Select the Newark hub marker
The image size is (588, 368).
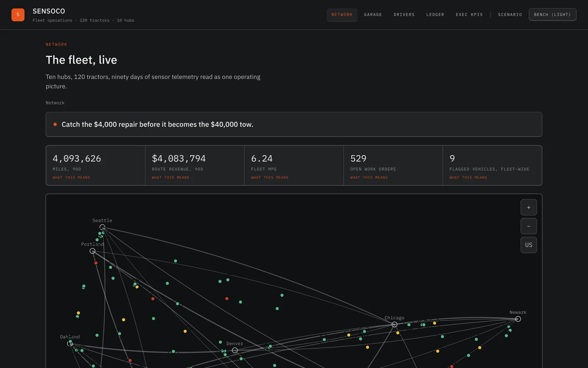pos(518,319)
